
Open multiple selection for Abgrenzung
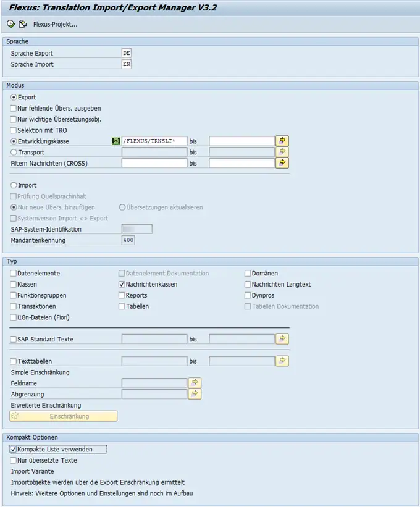click(x=195, y=394)
